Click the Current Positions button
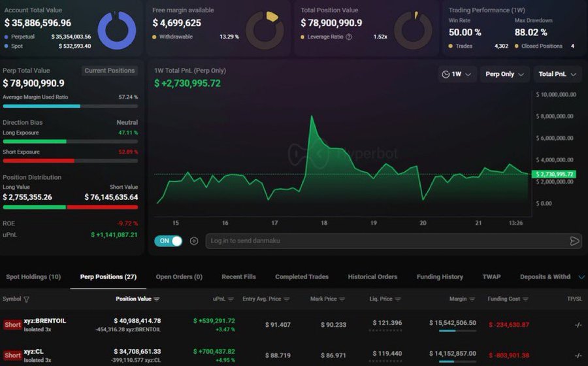 tap(110, 71)
